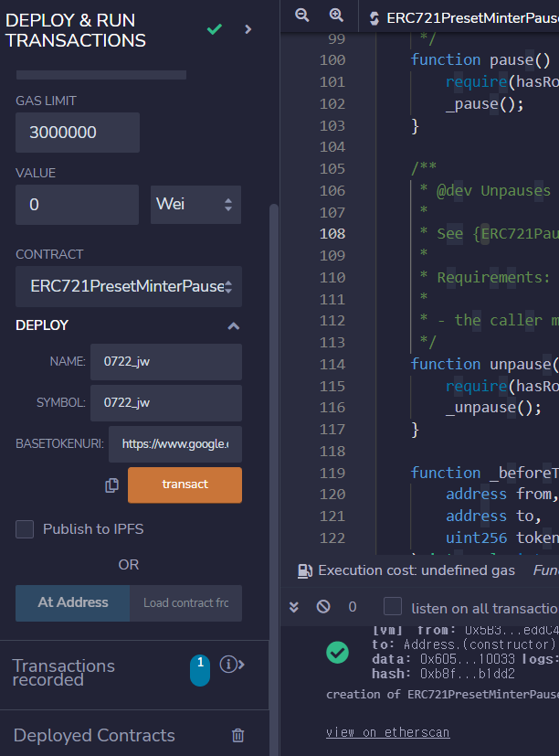Click the DEPLOY section label

42,325
